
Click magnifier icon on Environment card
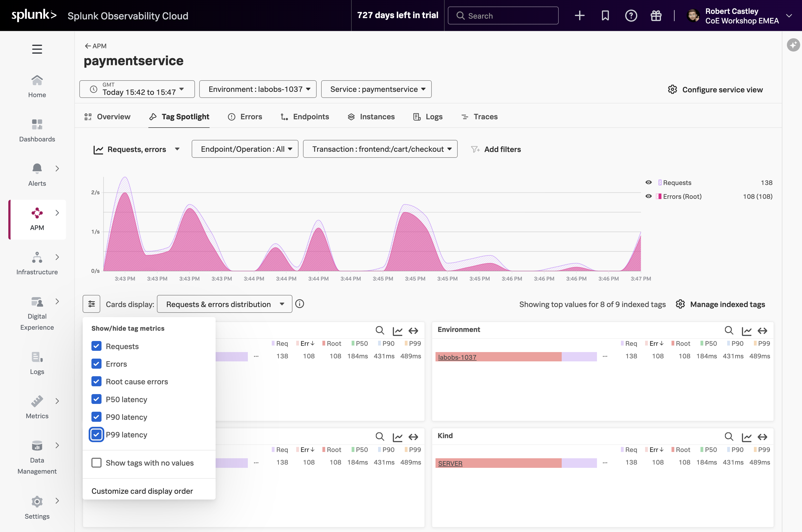pyautogui.click(x=729, y=330)
